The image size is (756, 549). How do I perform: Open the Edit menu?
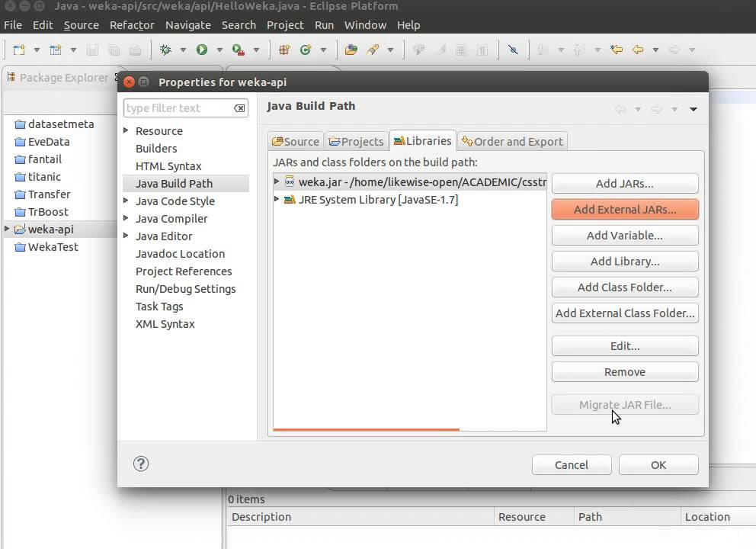43,25
